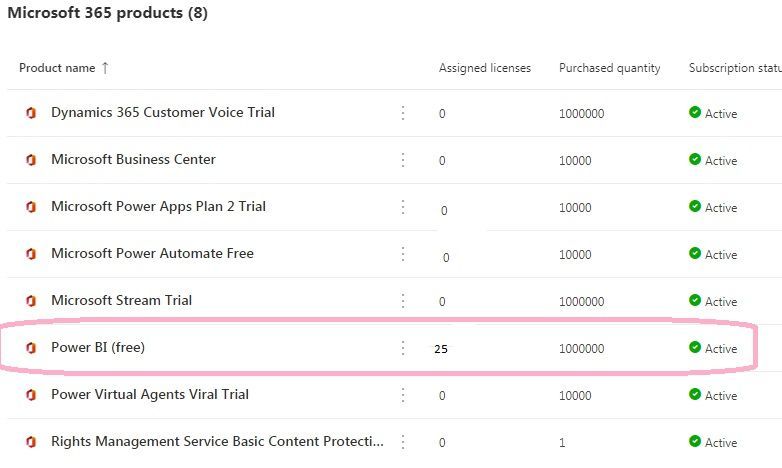Open the Microsoft Power Apps Plan 2 Trial product

(158, 207)
